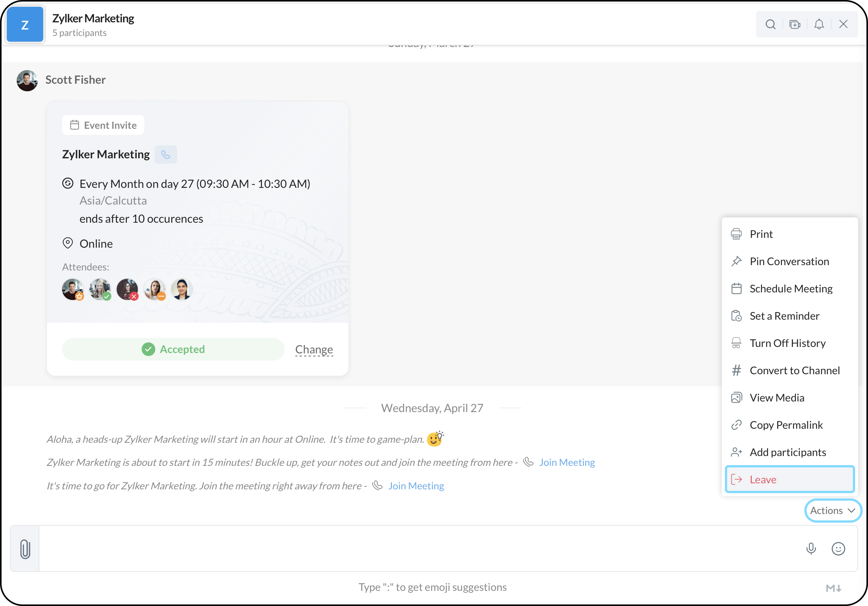868x606 pixels.
Task: Click the Accepted status button
Action: tap(173, 349)
